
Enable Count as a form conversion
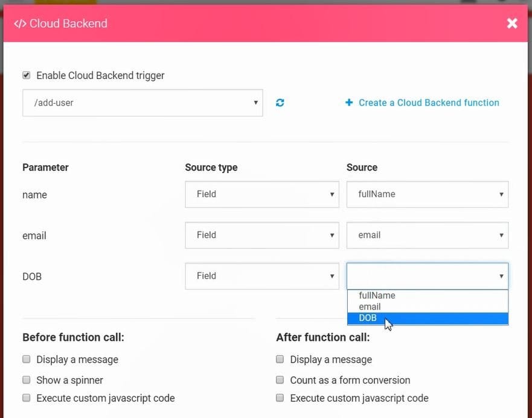click(280, 380)
